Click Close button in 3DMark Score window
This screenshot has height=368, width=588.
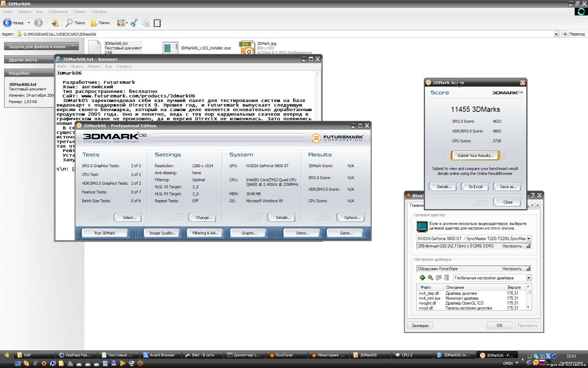tap(507, 202)
